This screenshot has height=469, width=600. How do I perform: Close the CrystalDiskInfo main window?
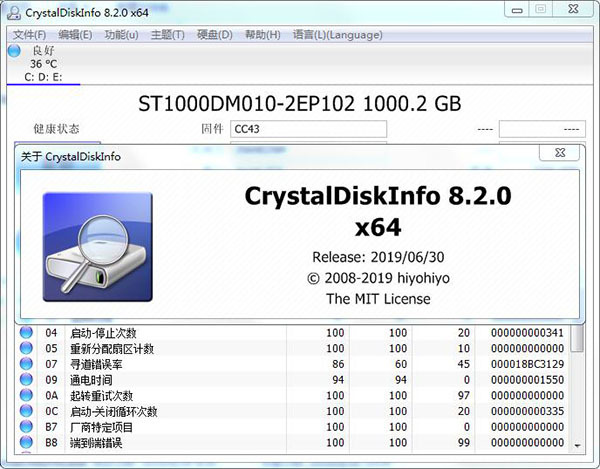click(x=573, y=10)
